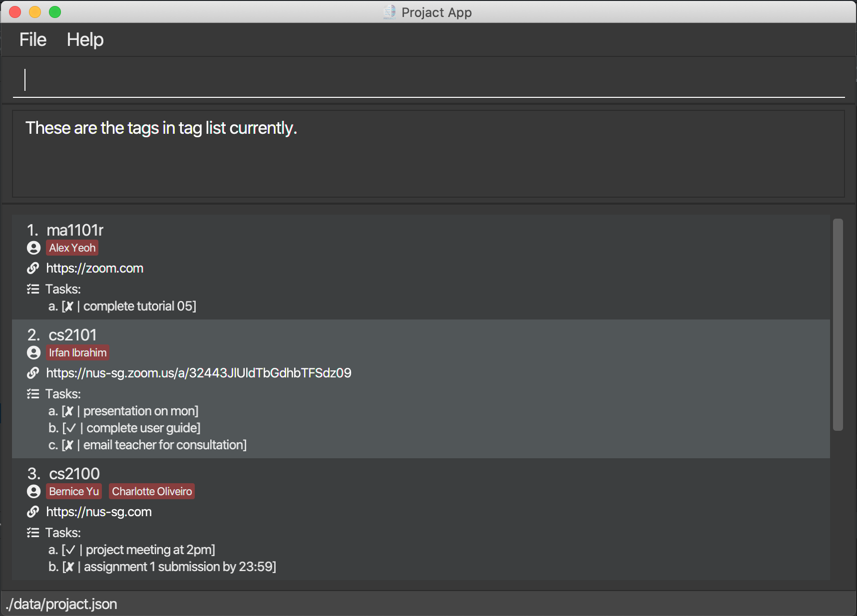The height and width of the screenshot is (616, 857).
Task: Click the 'project meeting at 2pm' task
Action: [x=132, y=550]
